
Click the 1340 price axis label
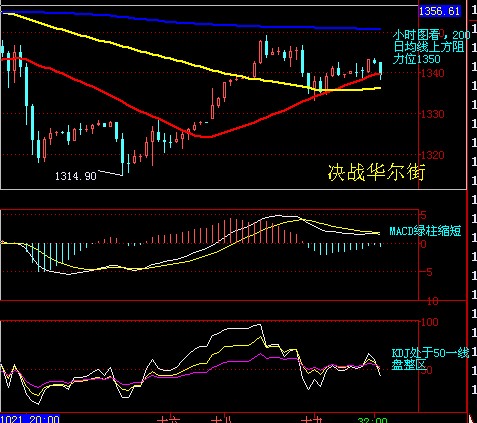pos(433,73)
